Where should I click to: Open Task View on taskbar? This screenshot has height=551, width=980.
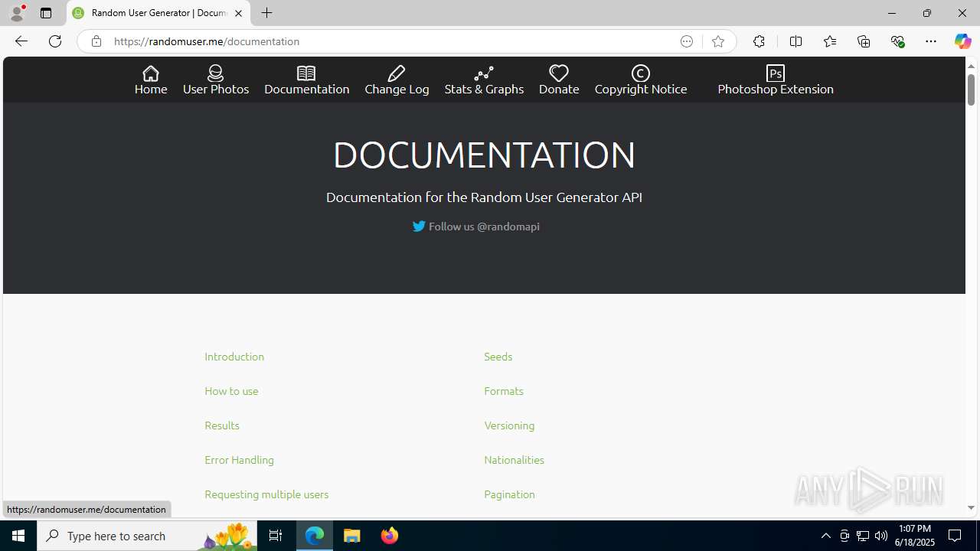tap(276, 536)
